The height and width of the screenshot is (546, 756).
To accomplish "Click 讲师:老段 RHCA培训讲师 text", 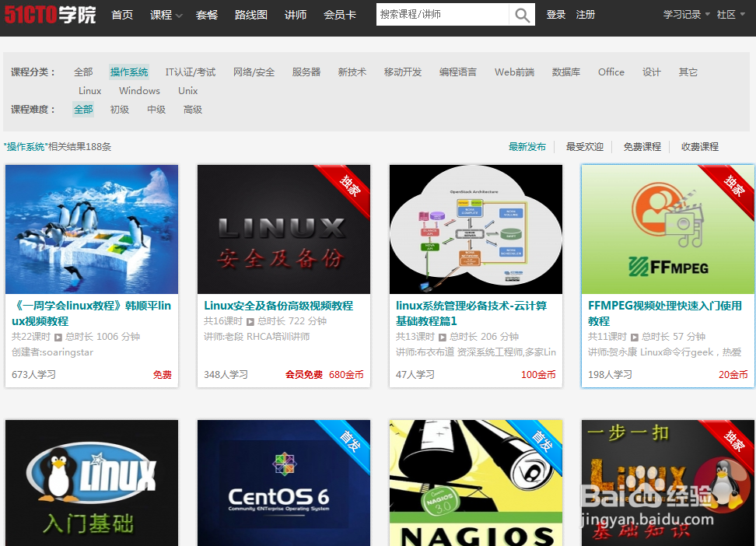I will pyautogui.click(x=257, y=336).
